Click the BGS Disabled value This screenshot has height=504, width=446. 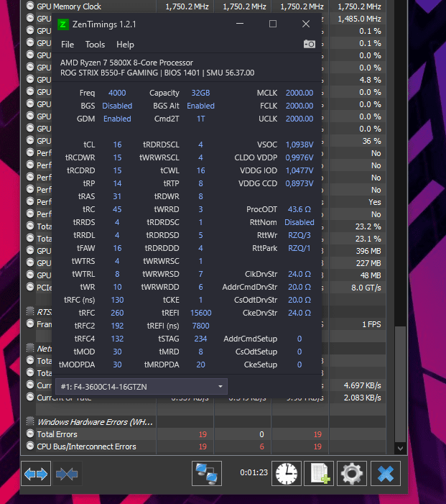coord(117,106)
